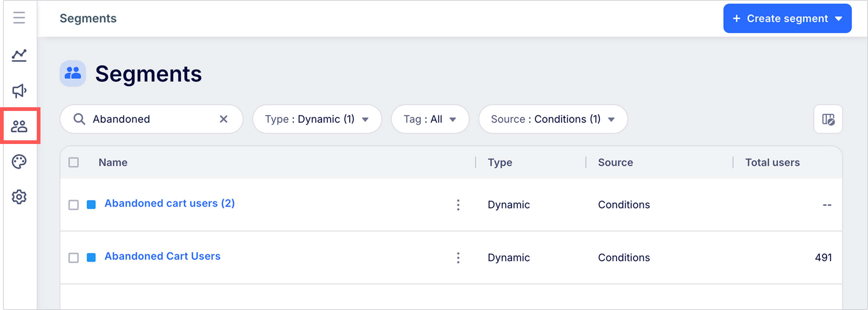This screenshot has height=310, width=868.
Task: Tick the select-all checkbox in table header
Action: tap(74, 162)
